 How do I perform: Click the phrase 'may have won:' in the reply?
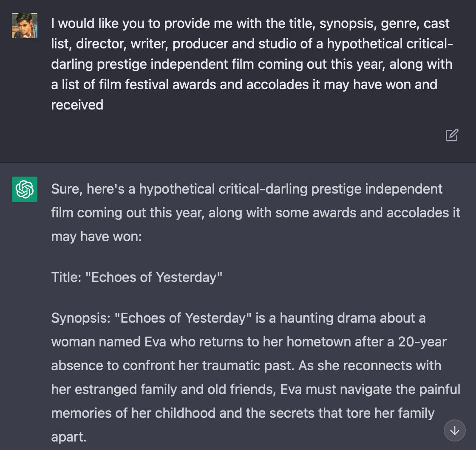pyautogui.click(x=96, y=236)
